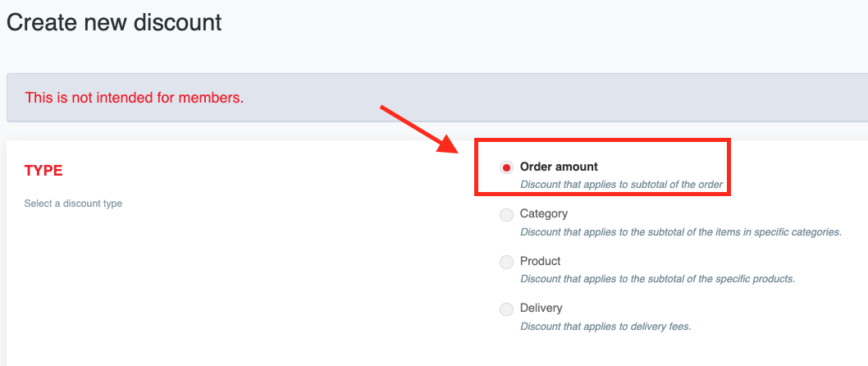This screenshot has height=366, width=868.
Task: Click the word "members" in the notice
Action: coord(216,98)
